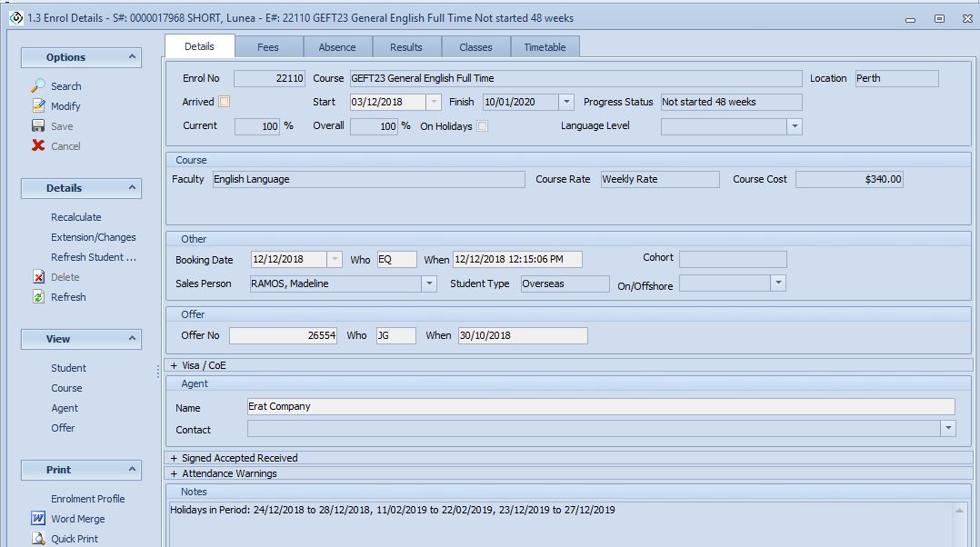Click Extension/Changes in Details panel
This screenshot has height=547, width=980.
pyautogui.click(x=93, y=237)
